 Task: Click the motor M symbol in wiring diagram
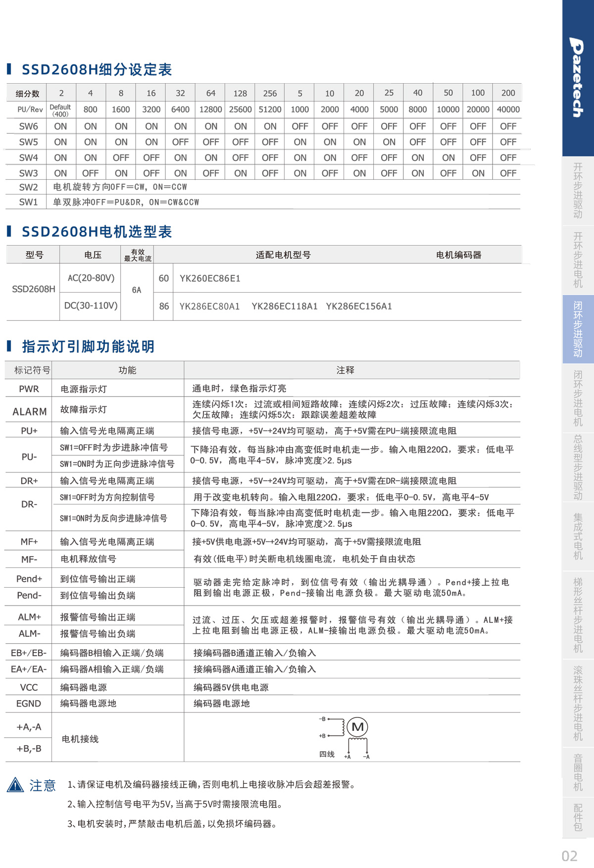pyautogui.click(x=357, y=727)
